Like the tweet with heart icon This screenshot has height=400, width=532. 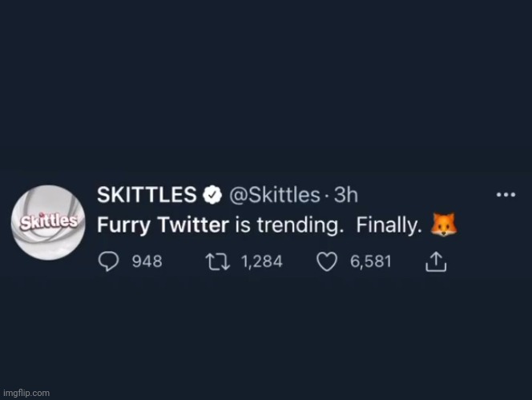tap(327, 262)
